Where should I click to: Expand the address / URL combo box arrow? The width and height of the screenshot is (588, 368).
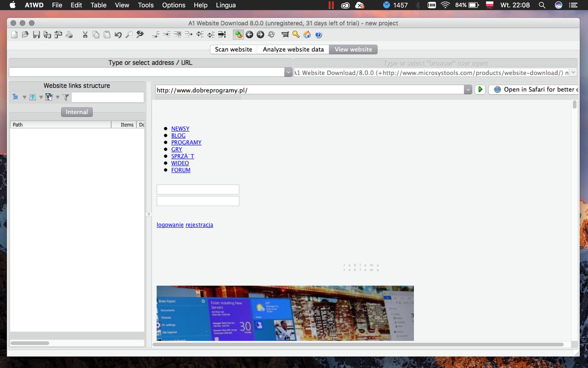pyautogui.click(x=288, y=72)
